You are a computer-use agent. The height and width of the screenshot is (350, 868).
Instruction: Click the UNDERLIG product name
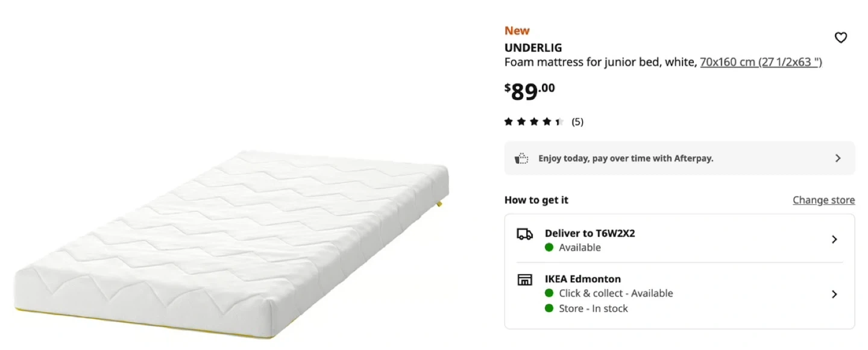[x=533, y=48]
